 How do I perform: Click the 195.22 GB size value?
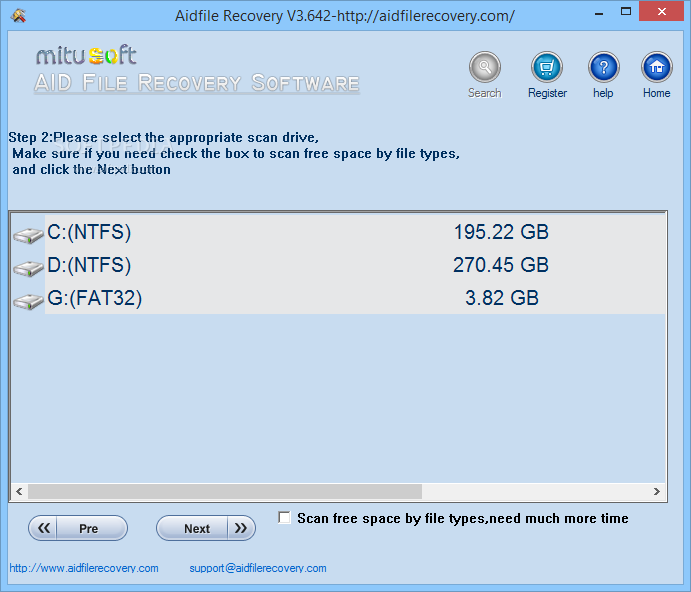(x=501, y=232)
